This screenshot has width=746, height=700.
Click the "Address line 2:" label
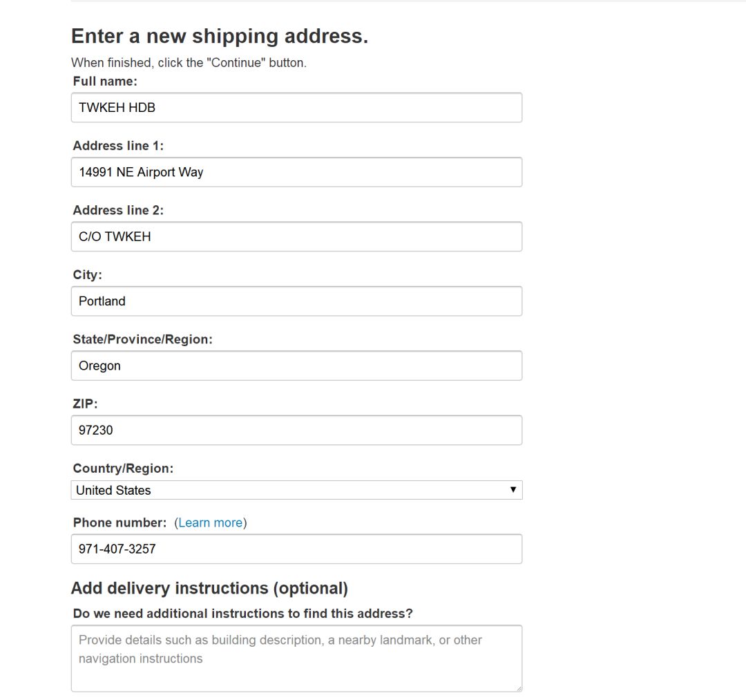point(118,210)
